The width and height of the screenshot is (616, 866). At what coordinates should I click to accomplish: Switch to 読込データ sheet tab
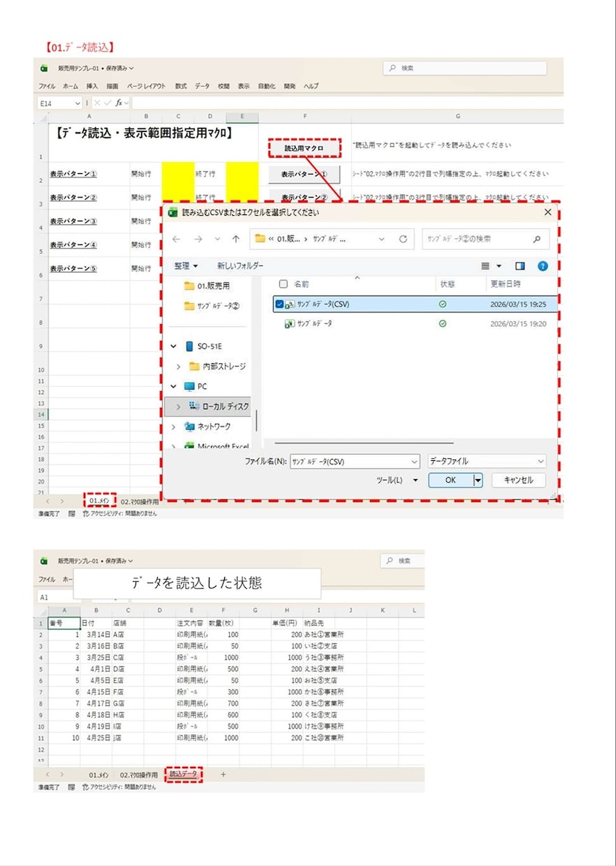(184, 775)
